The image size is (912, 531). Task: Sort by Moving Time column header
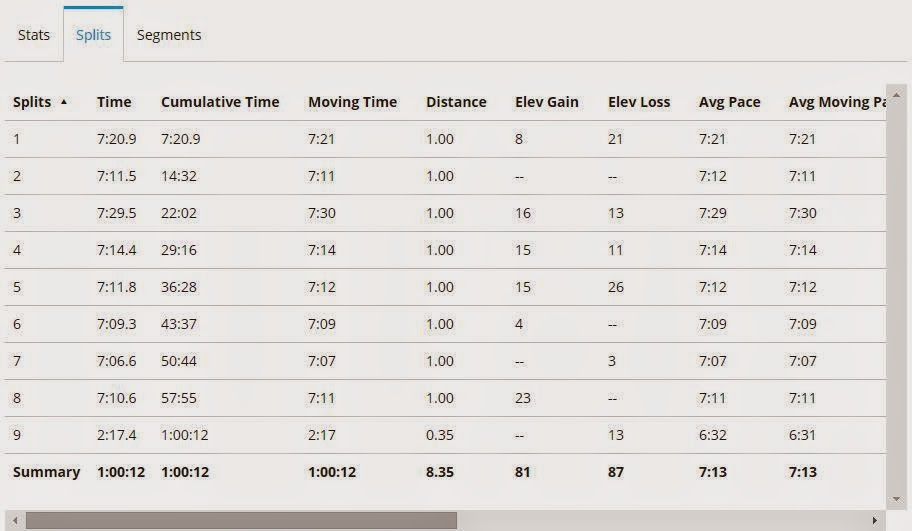(x=352, y=102)
